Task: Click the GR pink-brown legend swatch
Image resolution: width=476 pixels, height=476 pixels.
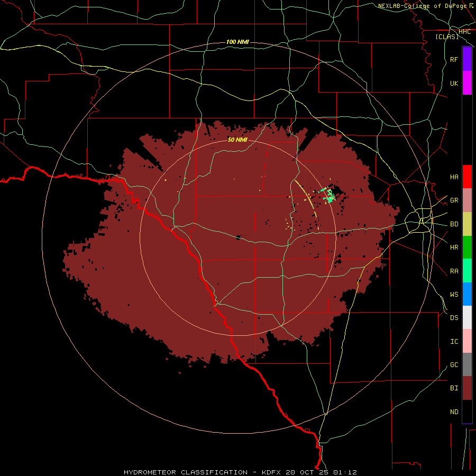Action: [467, 200]
